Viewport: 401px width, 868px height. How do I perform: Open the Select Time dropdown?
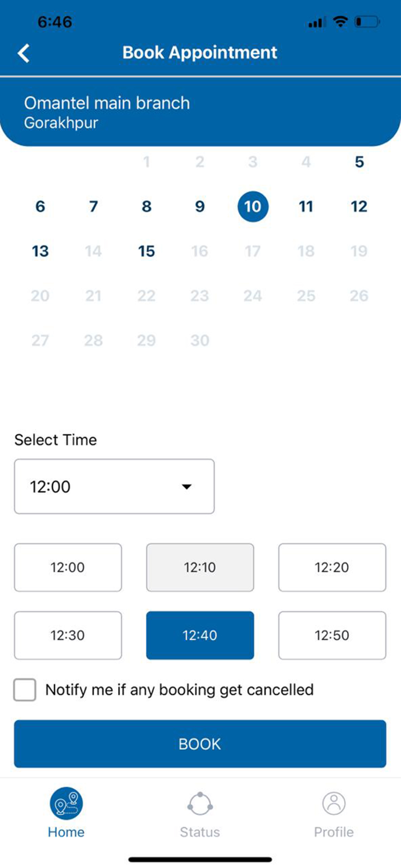(x=114, y=487)
